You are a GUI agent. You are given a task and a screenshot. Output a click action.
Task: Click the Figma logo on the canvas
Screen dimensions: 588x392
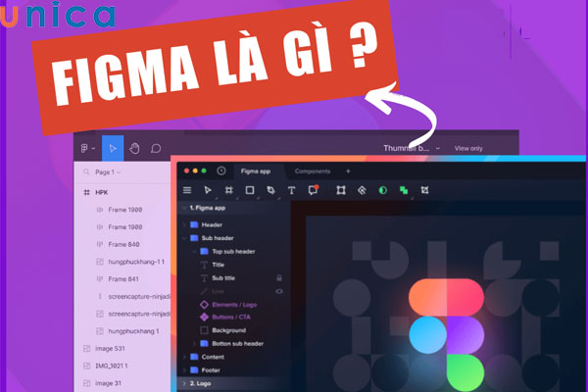pos(446,334)
